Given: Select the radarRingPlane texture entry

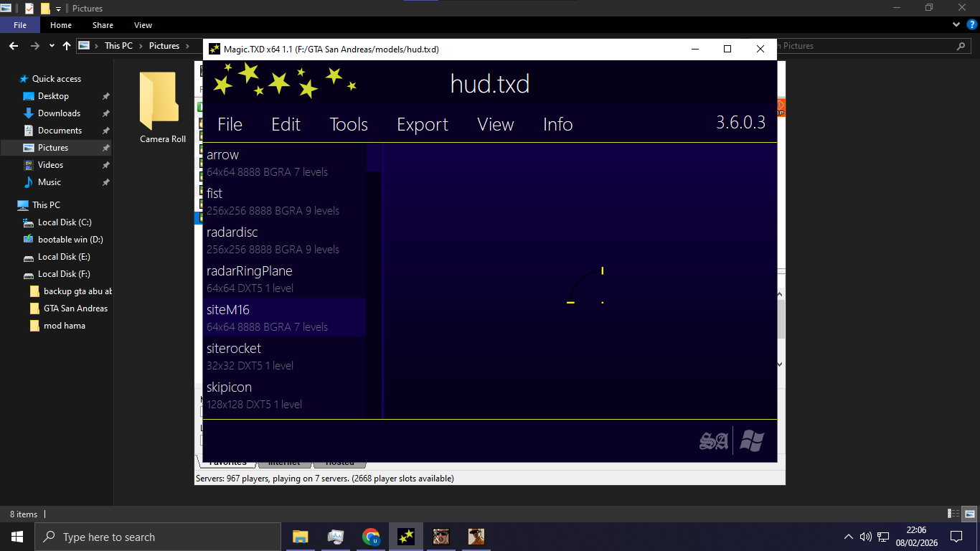Looking at the screenshot, I should tap(285, 279).
